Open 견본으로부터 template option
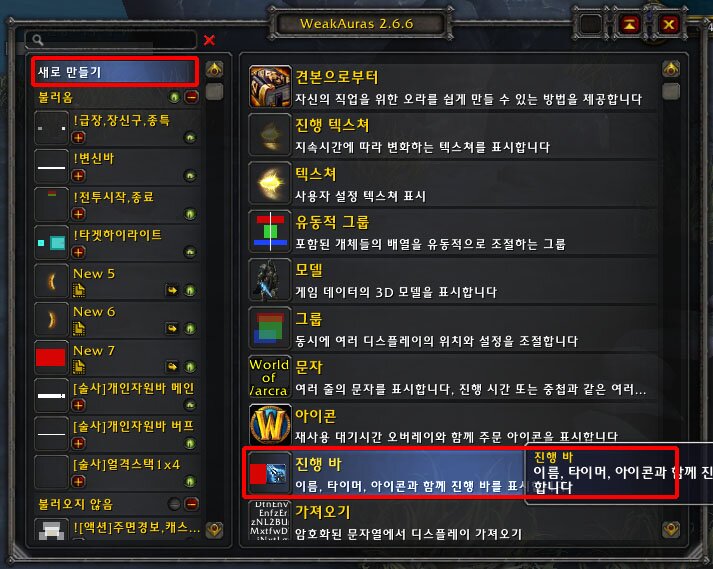The height and width of the screenshot is (569, 713). [453, 86]
